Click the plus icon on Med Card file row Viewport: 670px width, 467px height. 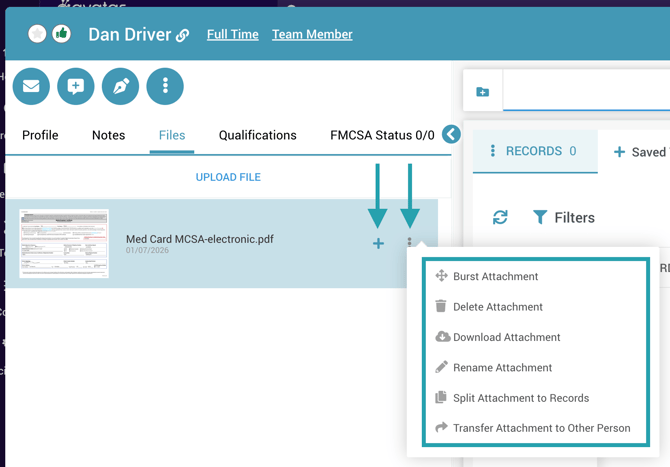pyautogui.click(x=378, y=243)
